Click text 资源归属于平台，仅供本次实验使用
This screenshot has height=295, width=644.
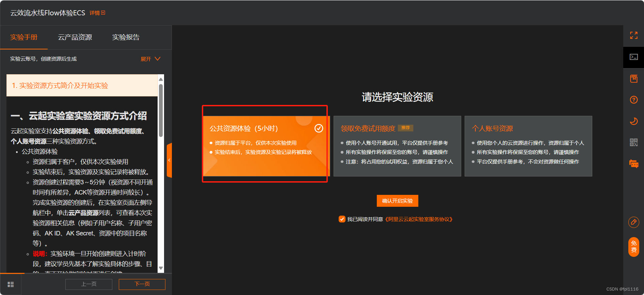tap(256, 143)
